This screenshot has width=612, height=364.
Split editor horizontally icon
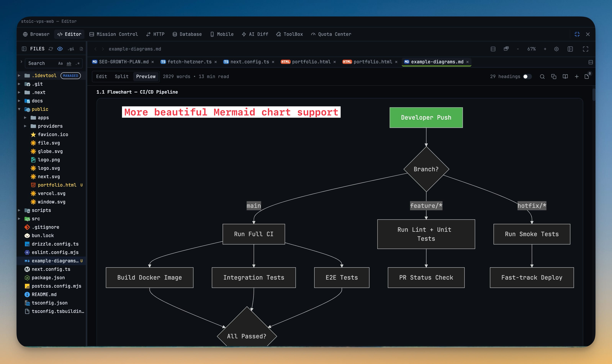493,49
